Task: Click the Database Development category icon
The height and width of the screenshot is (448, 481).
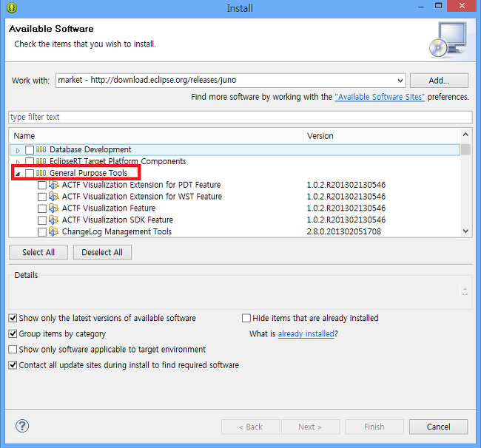Action: coord(41,149)
